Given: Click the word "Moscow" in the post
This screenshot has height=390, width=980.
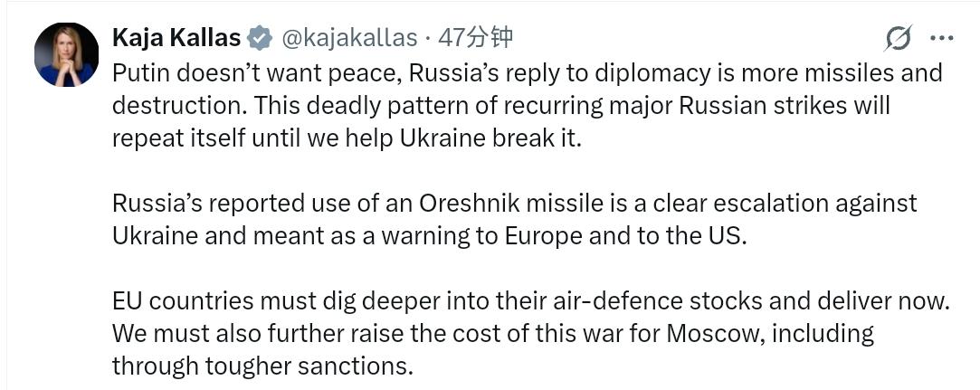Looking at the screenshot, I should pyautogui.click(x=710, y=333).
